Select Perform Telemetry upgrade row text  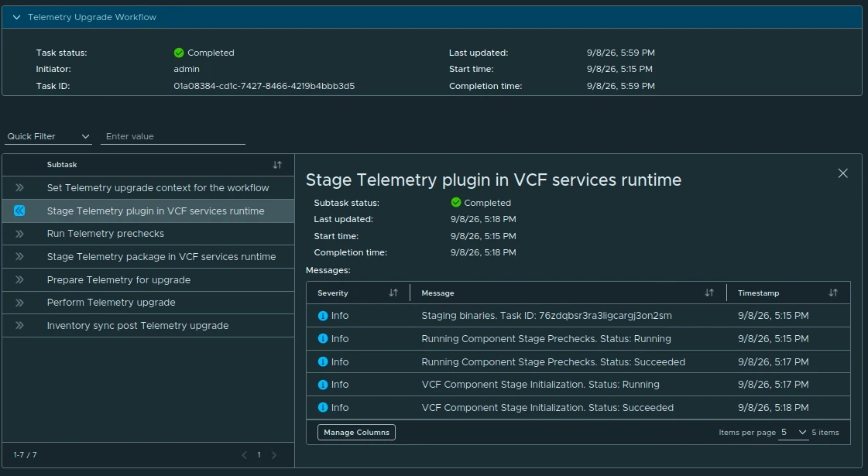click(x=111, y=303)
